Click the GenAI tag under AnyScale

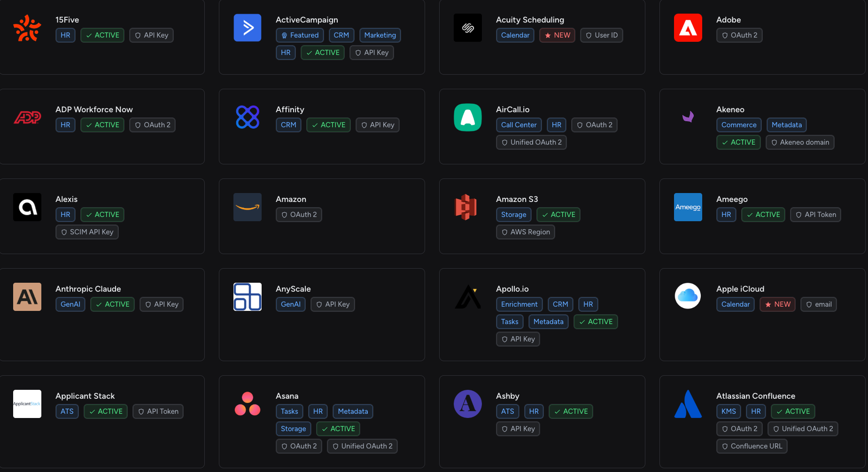click(290, 304)
